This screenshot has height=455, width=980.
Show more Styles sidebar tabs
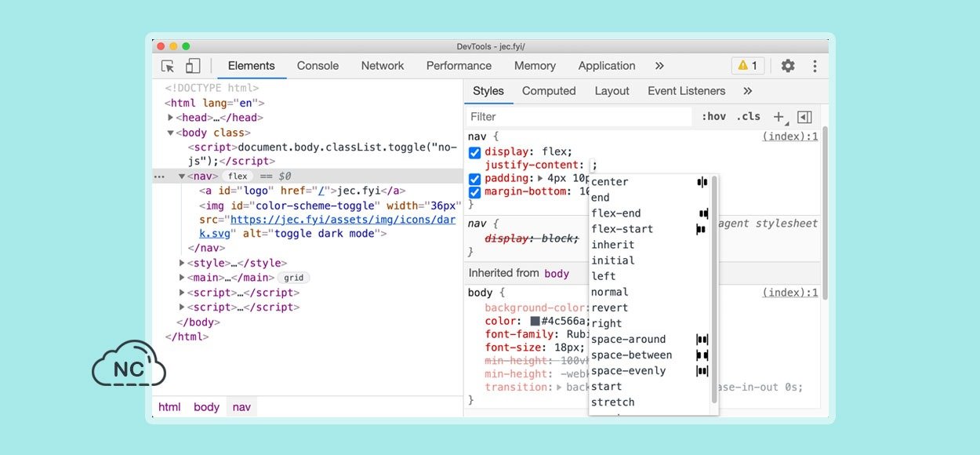747,91
